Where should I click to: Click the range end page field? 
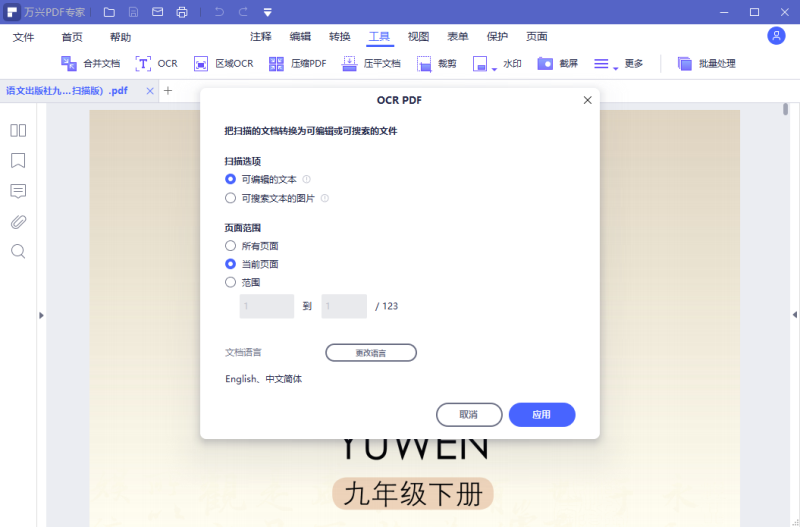coord(344,306)
